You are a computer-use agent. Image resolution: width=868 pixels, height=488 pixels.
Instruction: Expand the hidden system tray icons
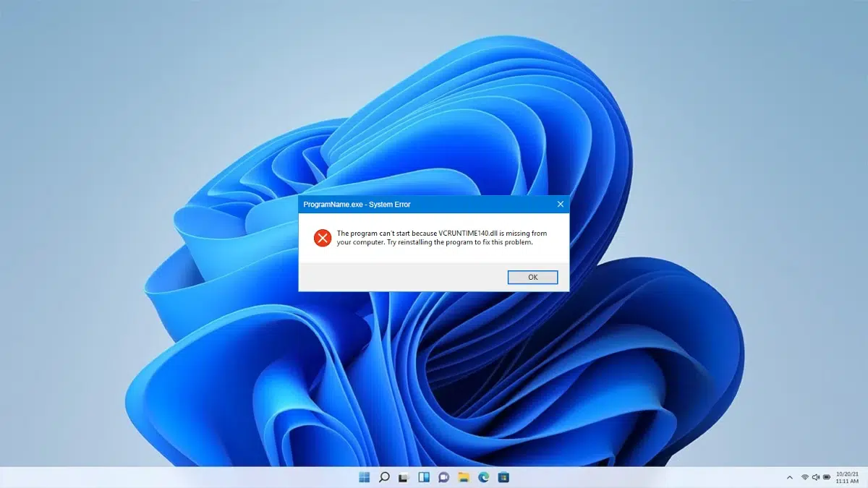coord(791,477)
